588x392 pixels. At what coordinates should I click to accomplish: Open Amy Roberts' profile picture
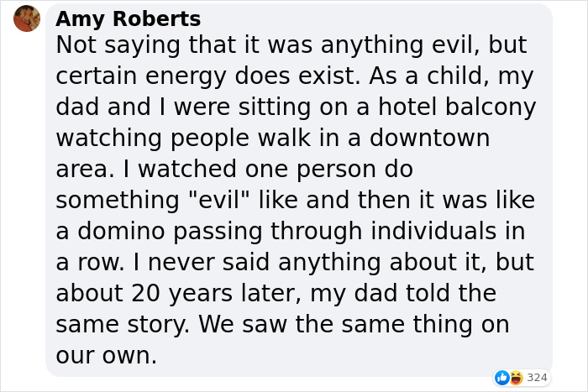[x=27, y=18]
